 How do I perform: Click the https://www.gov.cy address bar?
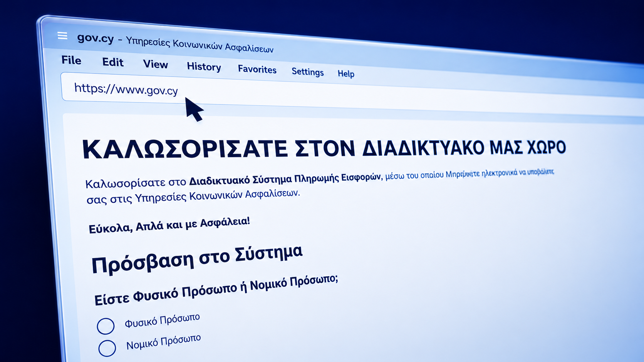(x=352, y=95)
